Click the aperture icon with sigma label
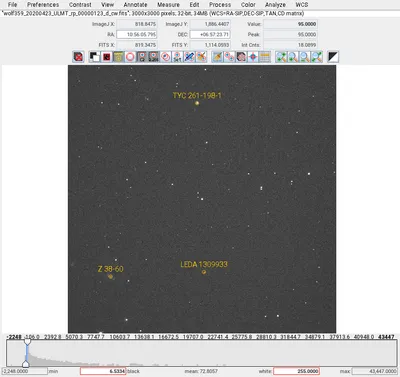 (142, 57)
